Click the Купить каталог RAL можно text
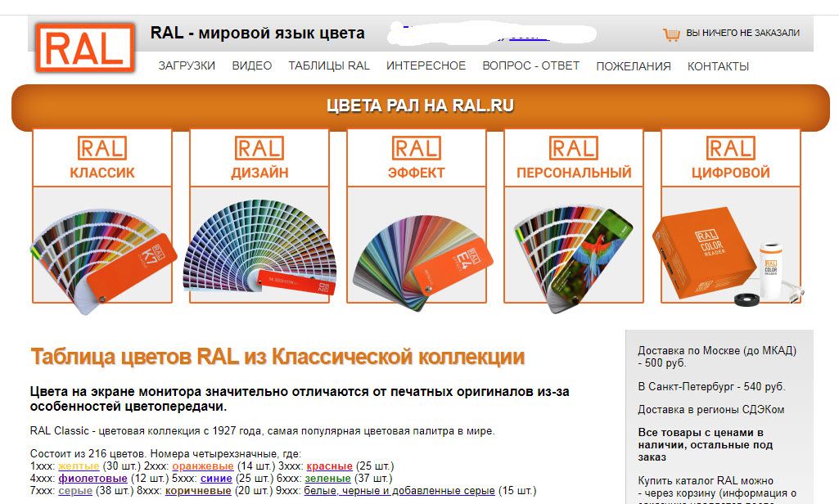Screen dimensions: 839x504 706,480
